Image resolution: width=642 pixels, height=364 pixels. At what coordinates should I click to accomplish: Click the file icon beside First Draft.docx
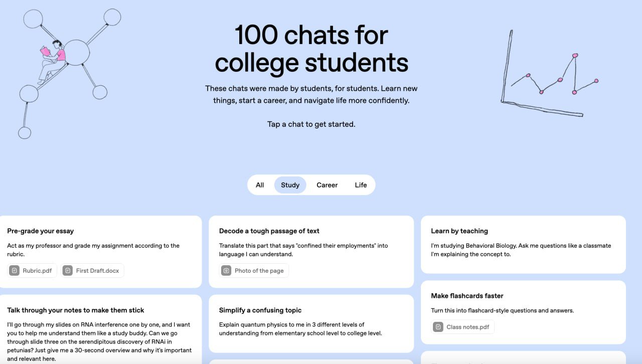[67, 270]
